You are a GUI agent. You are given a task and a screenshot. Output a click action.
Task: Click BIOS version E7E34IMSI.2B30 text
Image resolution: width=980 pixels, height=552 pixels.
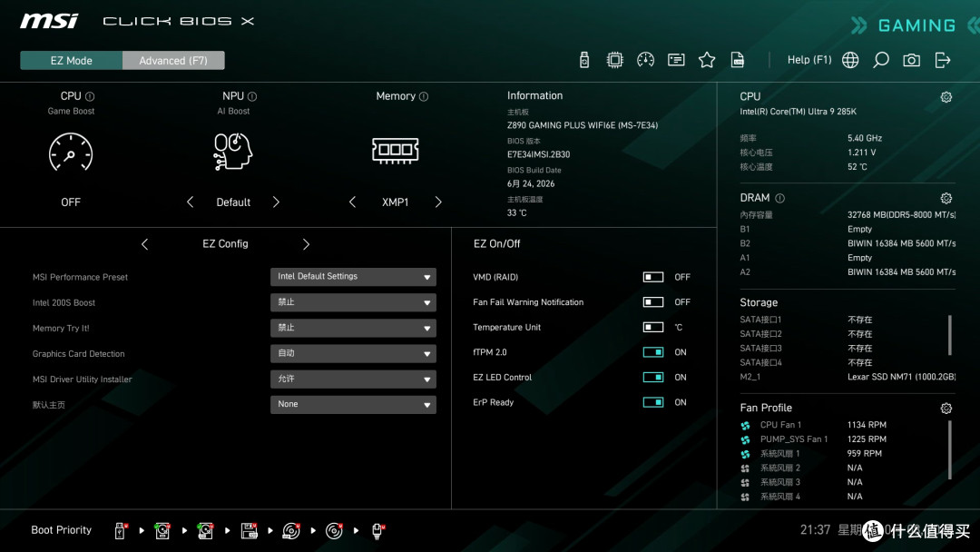click(539, 154)
